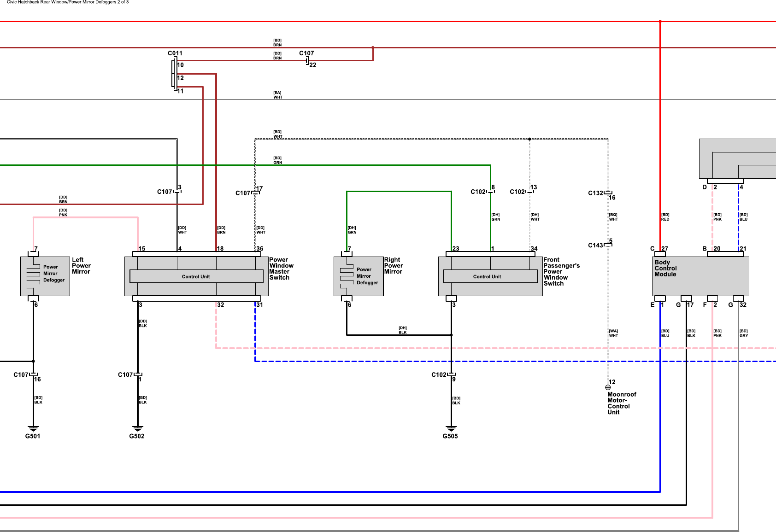This screenshot has height=532, width=776.
Task: Click the G502 ground symbol
Action: 137,428
